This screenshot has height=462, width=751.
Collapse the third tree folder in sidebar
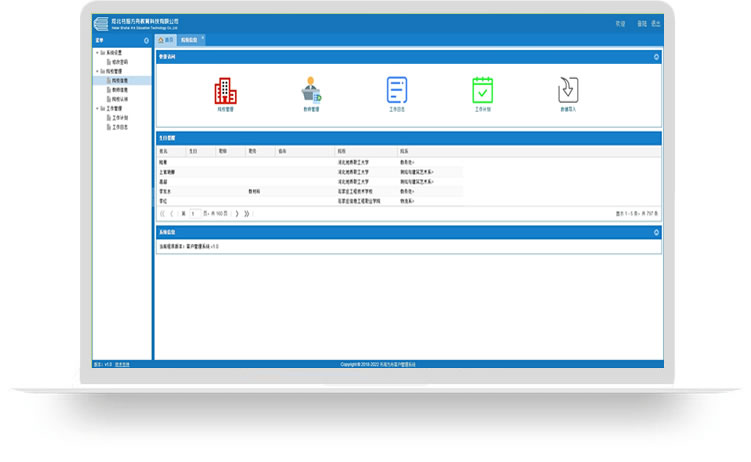point(97,108)
